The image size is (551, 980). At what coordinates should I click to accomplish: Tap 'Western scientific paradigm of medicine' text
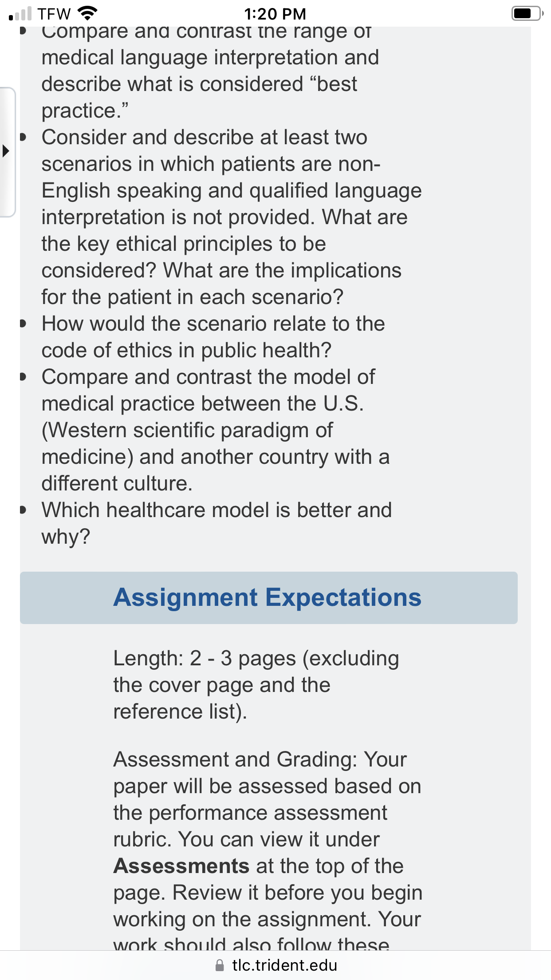[x=187, y=443]
